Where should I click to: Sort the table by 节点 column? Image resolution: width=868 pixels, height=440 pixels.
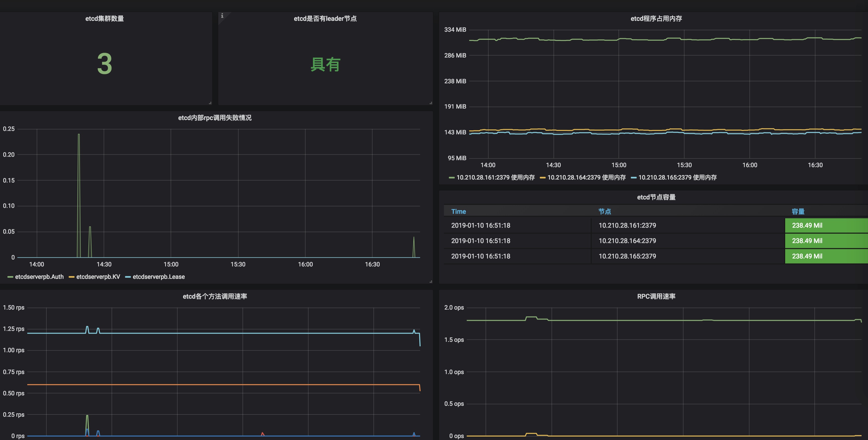(x=605, y=211)
